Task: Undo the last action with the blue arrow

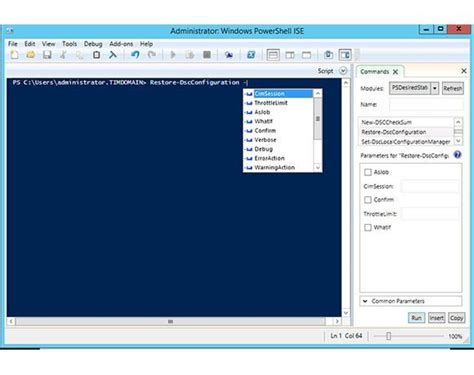Action: coord(135,55)
